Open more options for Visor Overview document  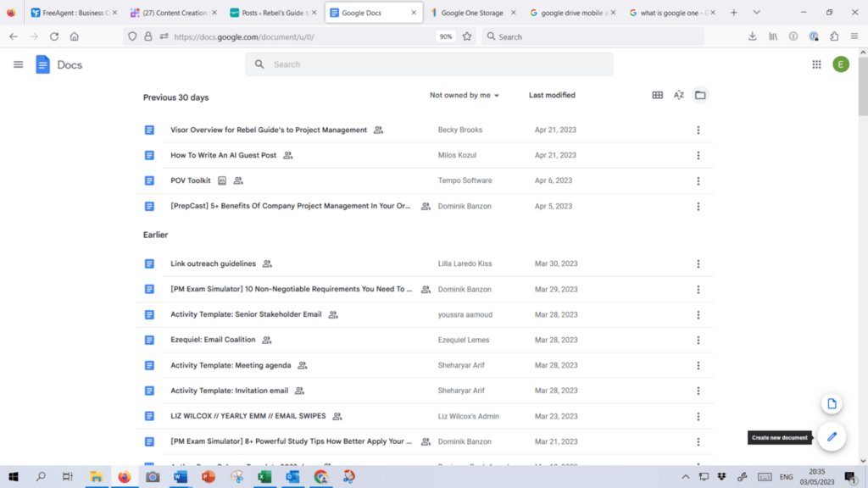[698, 130]
